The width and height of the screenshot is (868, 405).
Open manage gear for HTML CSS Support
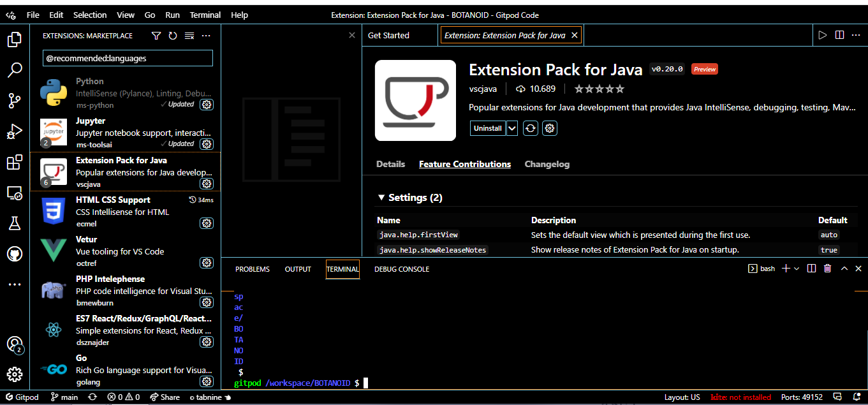tap(207, 223)
